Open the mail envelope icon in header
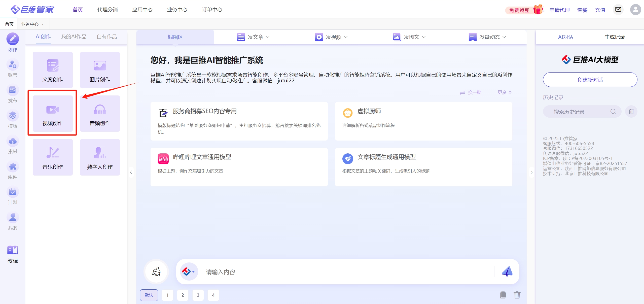 [x=618, y=10]
